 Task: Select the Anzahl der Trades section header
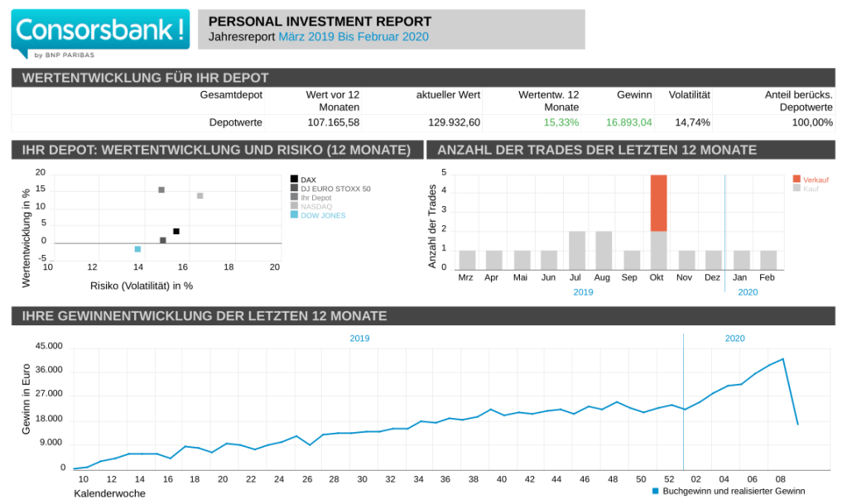pyautogui.click(x=596, y=150)
